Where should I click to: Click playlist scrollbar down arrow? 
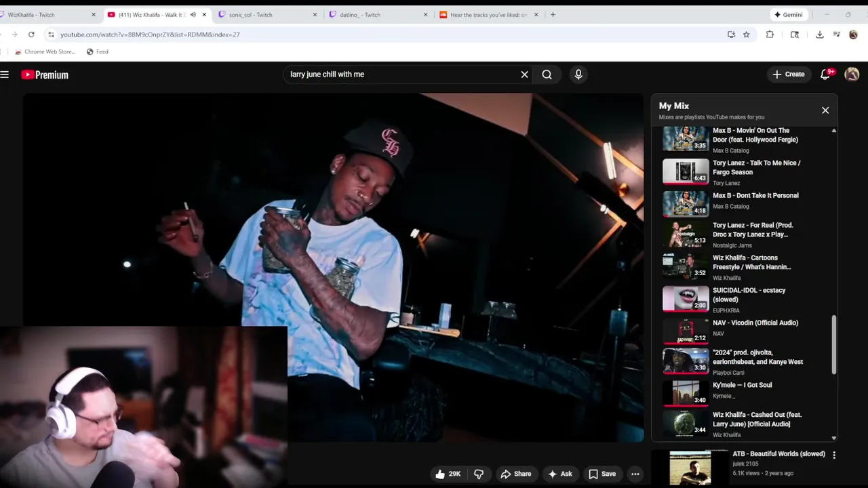point(834,438)
